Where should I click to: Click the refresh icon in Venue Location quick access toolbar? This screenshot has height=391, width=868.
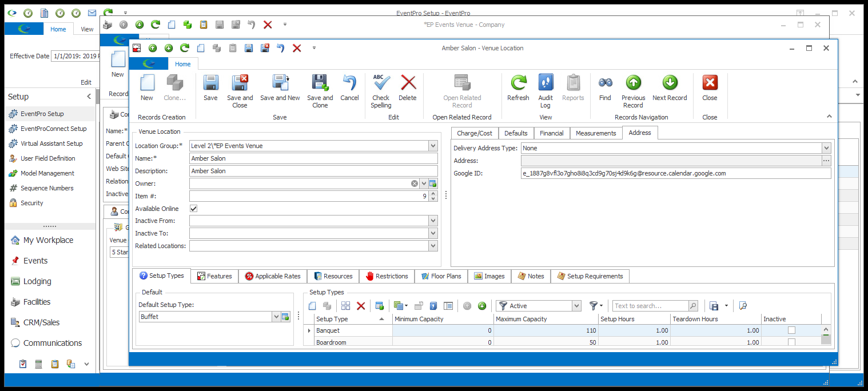[x=184, y=49]
